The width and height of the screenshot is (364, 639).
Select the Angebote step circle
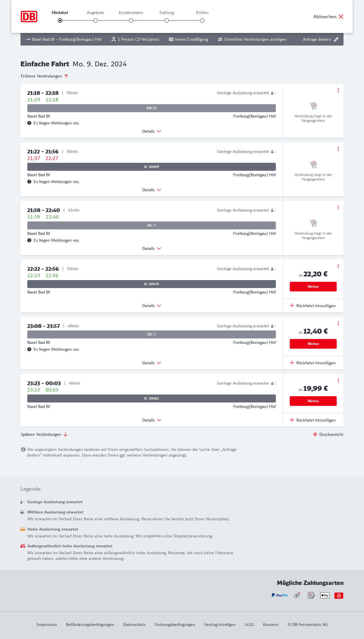[96, 20]
